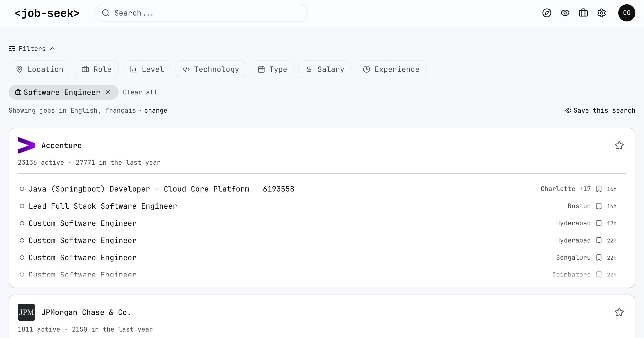
Task: Bookmark the Boston job
Action: [599, 206]
